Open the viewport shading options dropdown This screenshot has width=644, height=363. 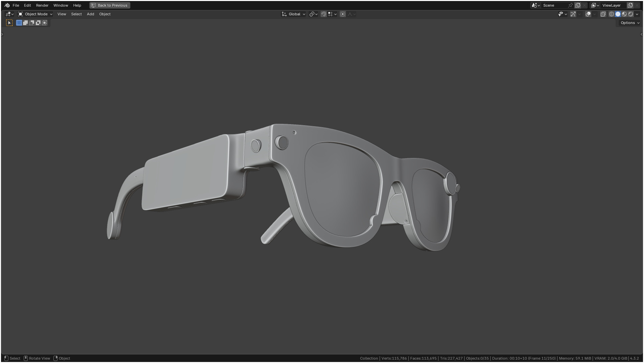tap(637, 14)
